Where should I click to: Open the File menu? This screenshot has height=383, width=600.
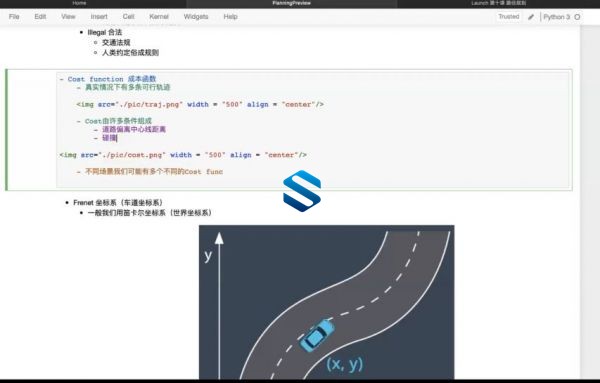(14, 16)
